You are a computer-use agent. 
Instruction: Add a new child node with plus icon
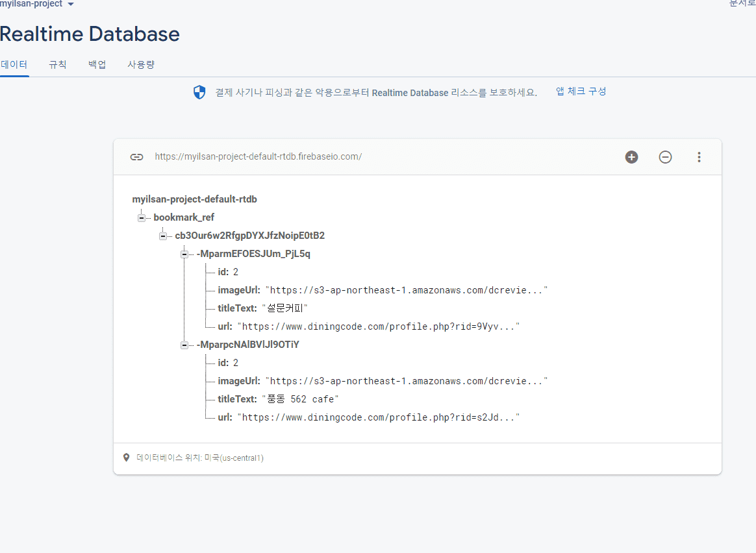[x=631, y=157]
